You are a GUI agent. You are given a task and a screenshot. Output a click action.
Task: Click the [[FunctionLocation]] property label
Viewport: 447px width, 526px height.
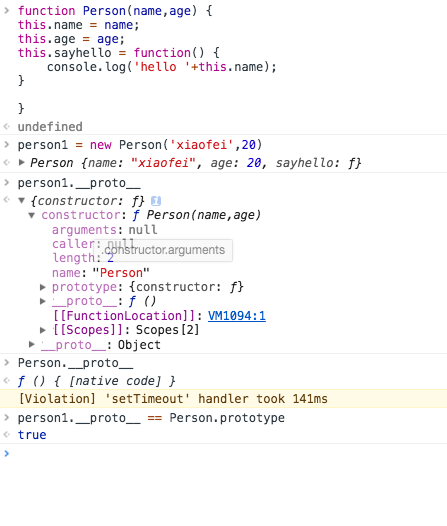coord(123,316)
